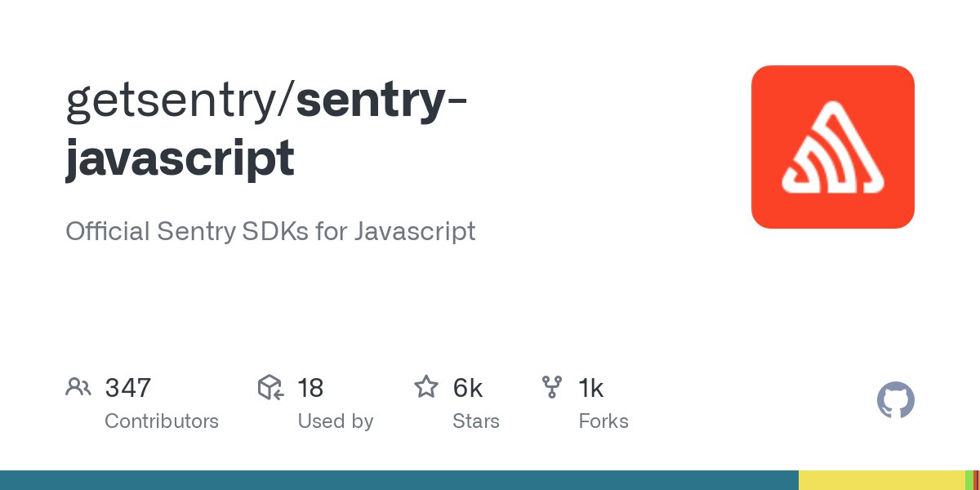Click the teal language bar segment
The height and width of the screenshot is (490, 980).
click(x=399, y=480)
